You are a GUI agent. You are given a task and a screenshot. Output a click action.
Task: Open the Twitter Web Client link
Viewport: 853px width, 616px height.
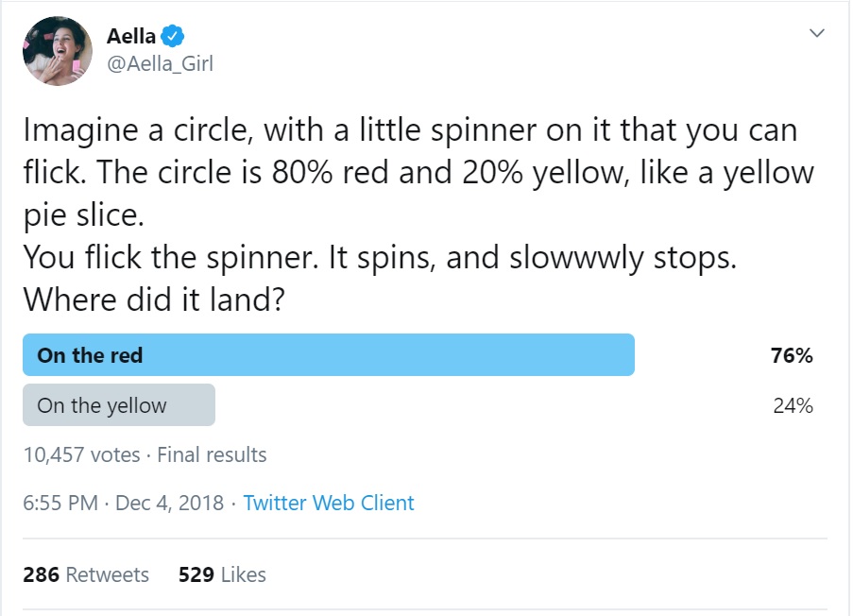[x=329, y=503]
